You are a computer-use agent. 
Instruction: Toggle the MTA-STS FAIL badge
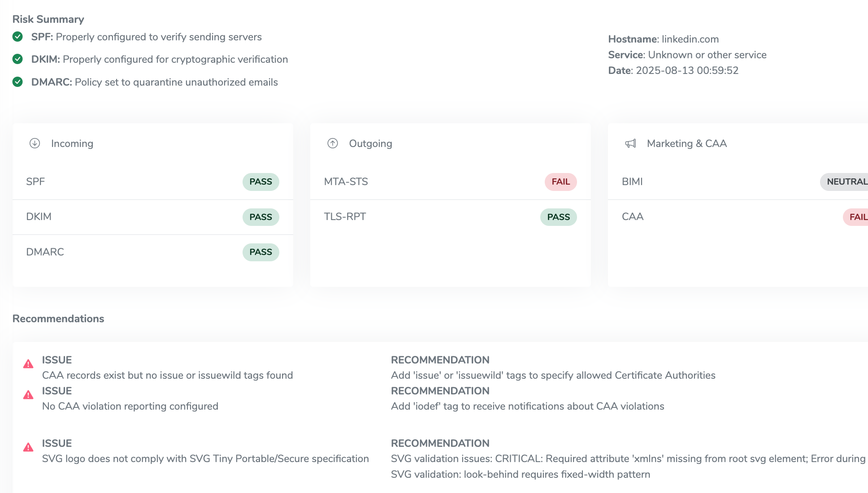click(560, 182)
